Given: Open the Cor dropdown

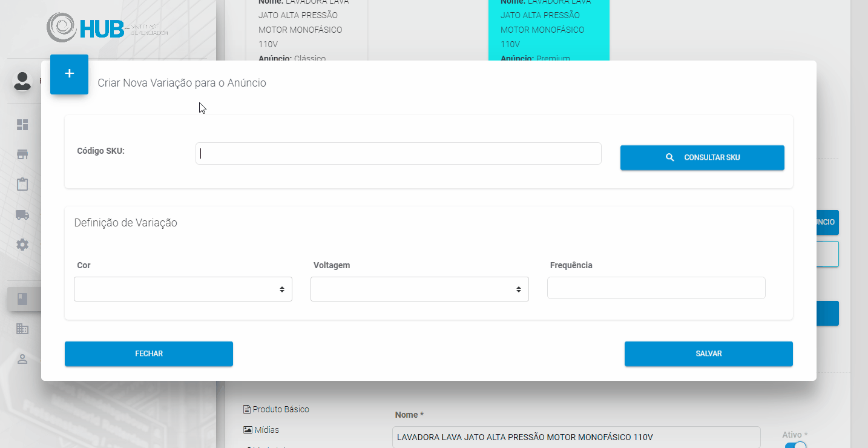Looking at the screenshot, I should (x=183, y=289).
